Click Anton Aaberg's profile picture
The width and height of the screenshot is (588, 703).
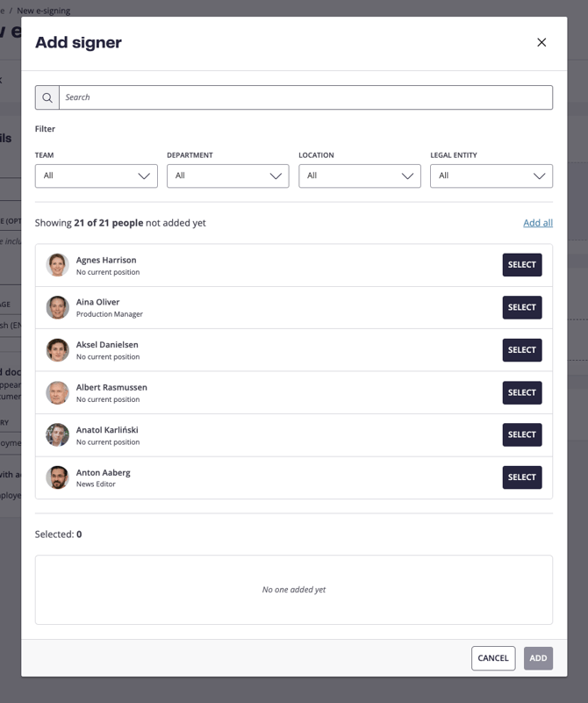(58, 477)
